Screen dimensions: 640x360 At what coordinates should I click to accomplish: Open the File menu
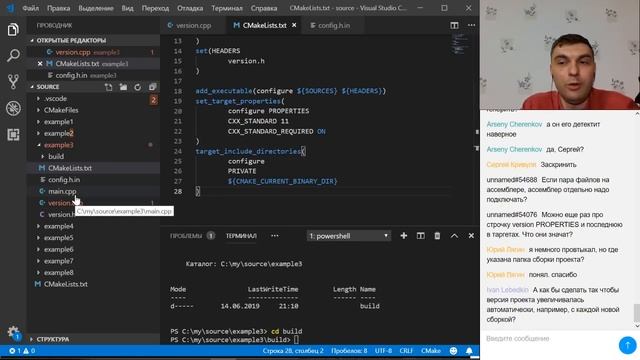tap(31, 8)
